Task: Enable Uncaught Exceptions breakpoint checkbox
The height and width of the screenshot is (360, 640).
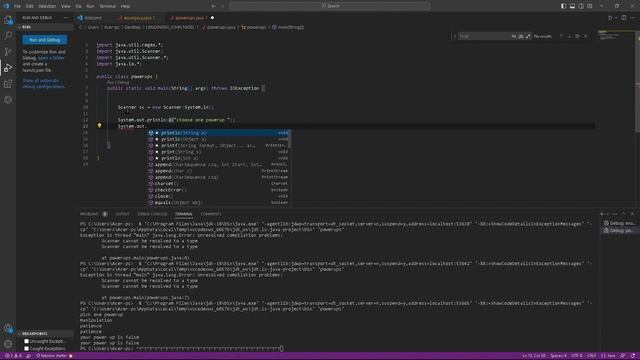Action: [x=27, y=341]
